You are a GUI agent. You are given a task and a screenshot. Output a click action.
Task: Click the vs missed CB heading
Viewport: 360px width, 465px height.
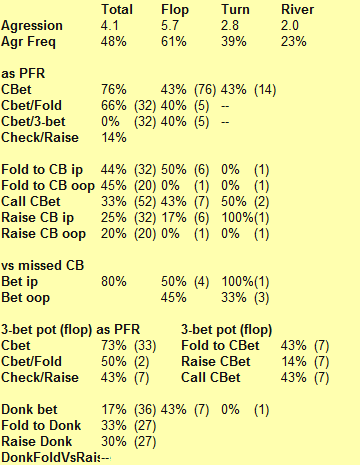42,266
